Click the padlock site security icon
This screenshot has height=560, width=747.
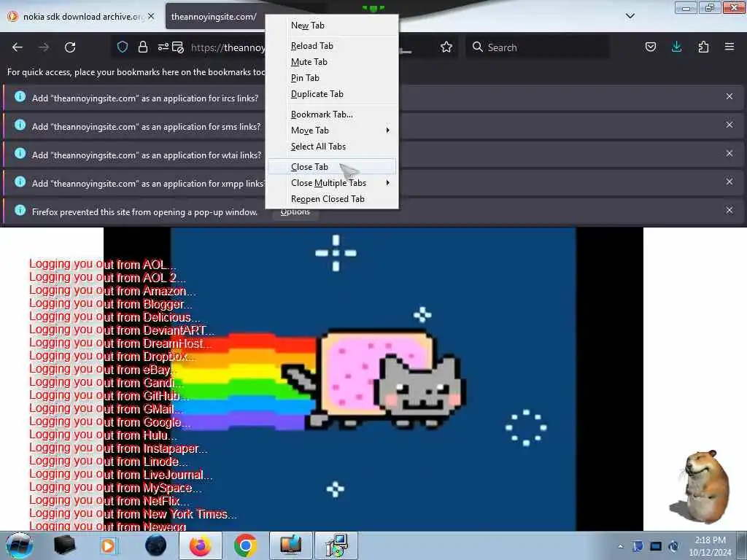pyautogui.click(x=142, y=47)
